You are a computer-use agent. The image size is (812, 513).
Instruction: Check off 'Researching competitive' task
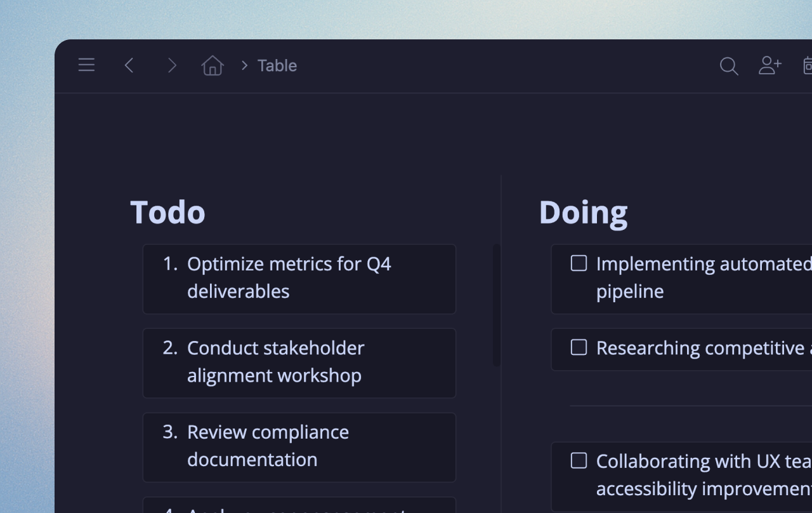578,347
